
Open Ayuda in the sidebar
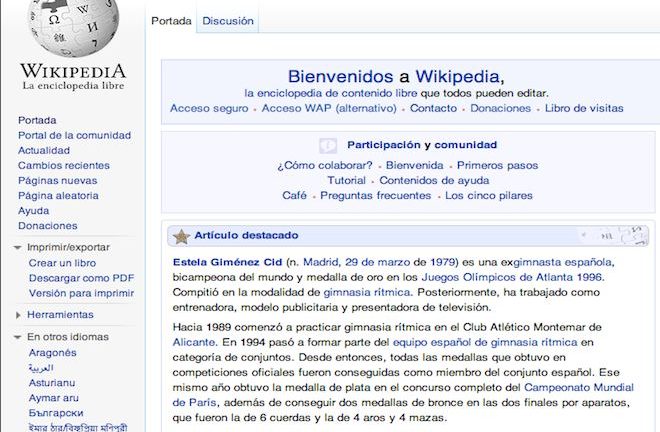click(x=33, y=211)
